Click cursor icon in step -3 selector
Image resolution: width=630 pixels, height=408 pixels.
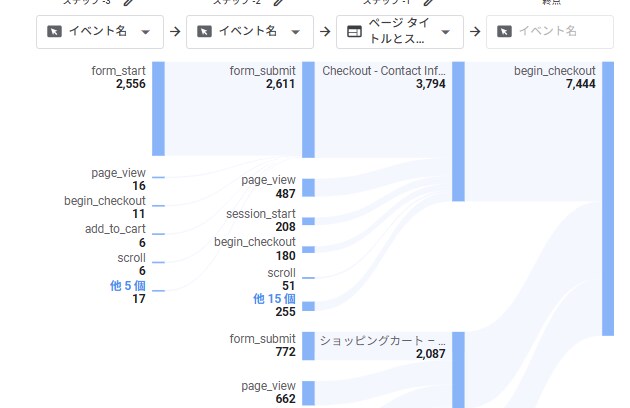tap(54, 31)
